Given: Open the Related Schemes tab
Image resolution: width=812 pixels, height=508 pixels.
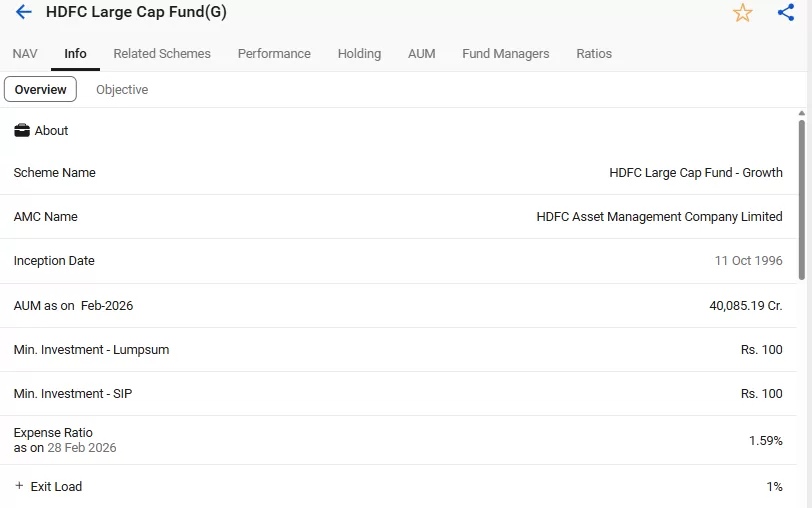Looking at the screenshot, I should coord(162,53).
